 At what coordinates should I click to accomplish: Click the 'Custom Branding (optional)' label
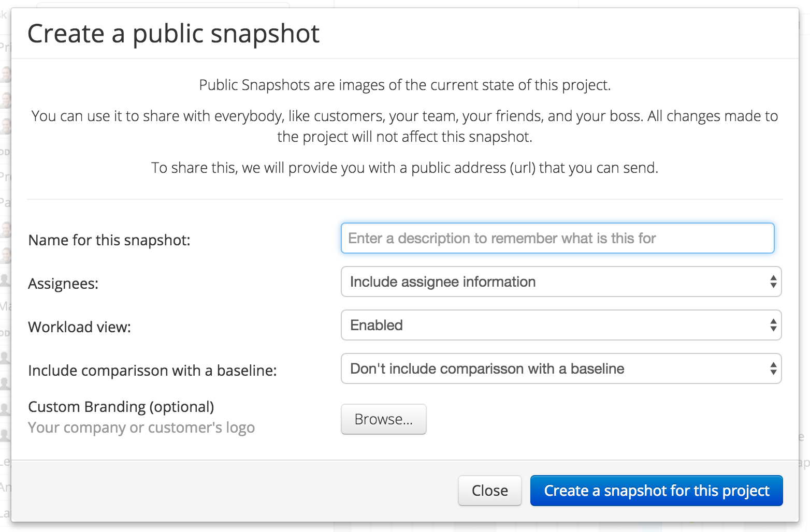point(121,407)
